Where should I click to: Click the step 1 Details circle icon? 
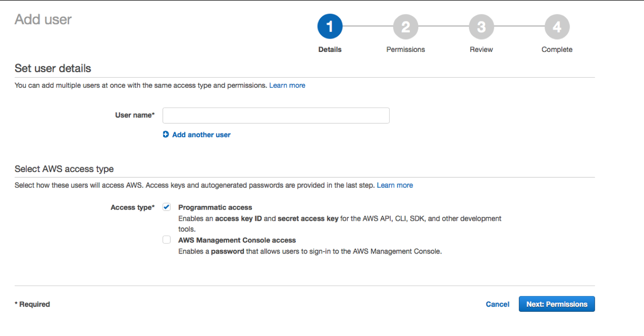[330, 26]
